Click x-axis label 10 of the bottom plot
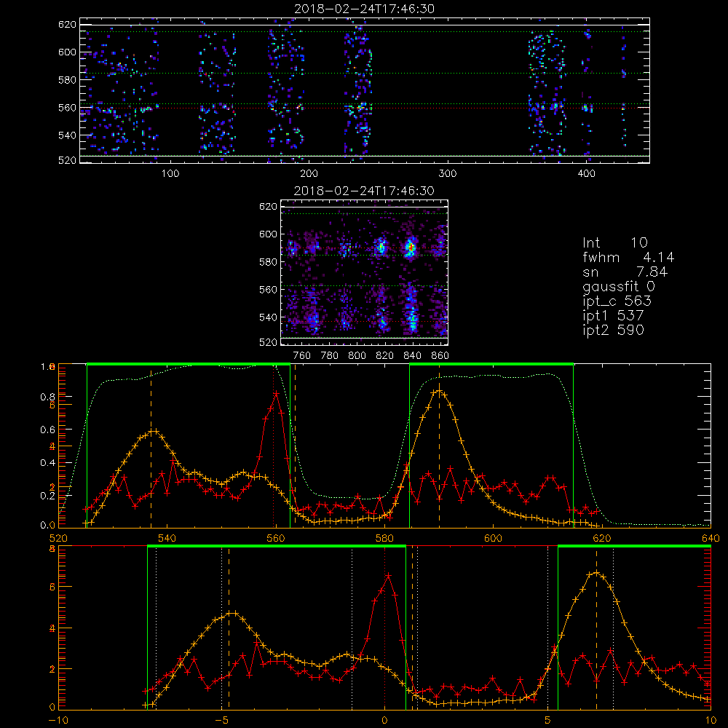The width and height of the screenshot is (728, 728). tap(711, 720)
